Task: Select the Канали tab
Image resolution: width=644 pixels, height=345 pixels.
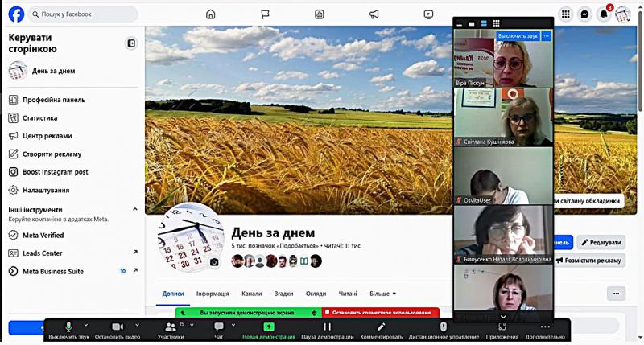Action: pyautogui.click(x=251, y=294)
